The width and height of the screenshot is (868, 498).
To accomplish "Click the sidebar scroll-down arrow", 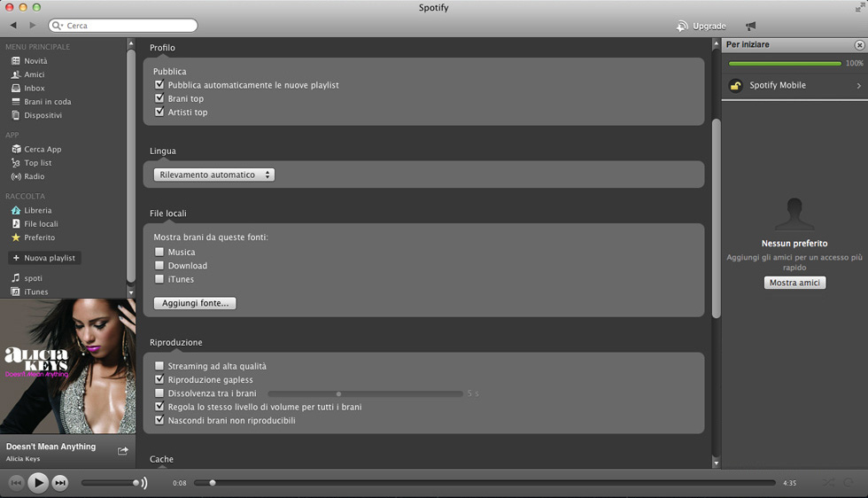I will tap(131, 292).
